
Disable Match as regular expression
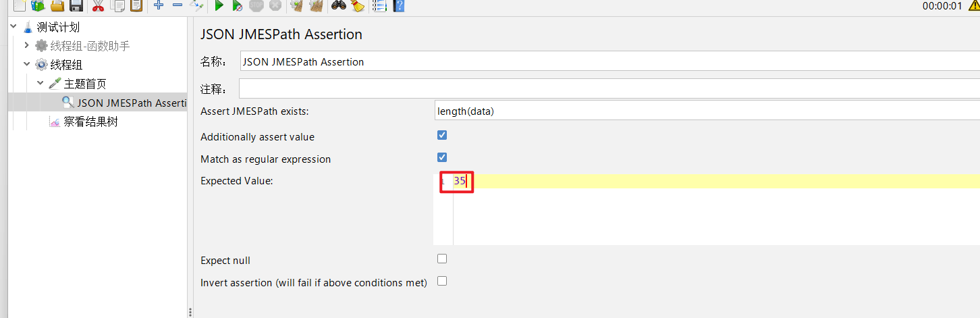pos(442,157)
